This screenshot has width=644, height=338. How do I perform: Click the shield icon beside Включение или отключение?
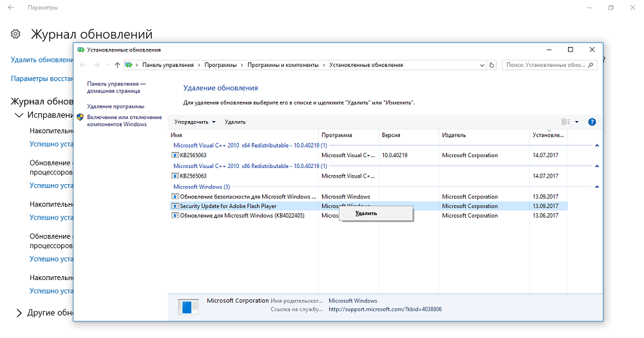coord(80,117)
